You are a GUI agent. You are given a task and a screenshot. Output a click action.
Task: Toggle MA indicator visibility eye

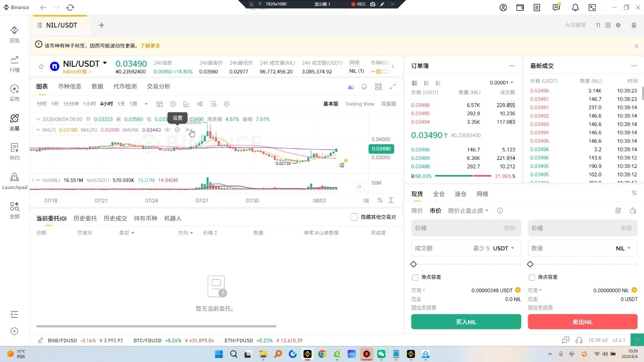coord(168,130)
